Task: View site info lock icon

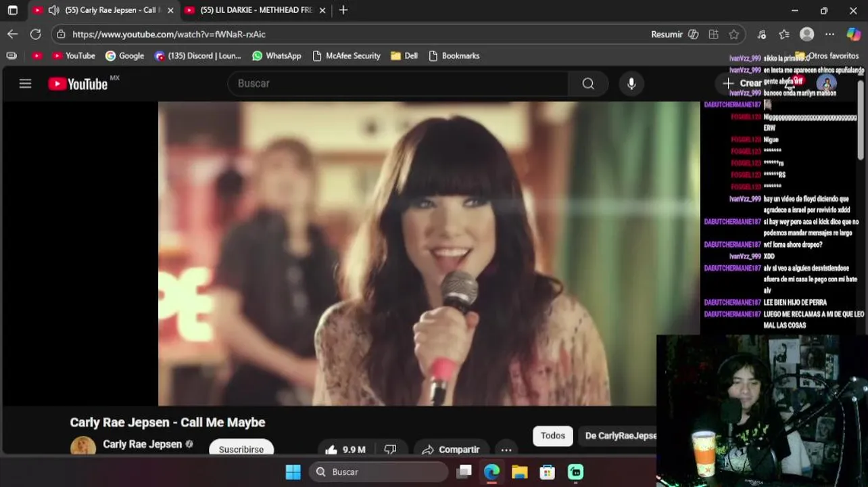Action: [62, 34]
